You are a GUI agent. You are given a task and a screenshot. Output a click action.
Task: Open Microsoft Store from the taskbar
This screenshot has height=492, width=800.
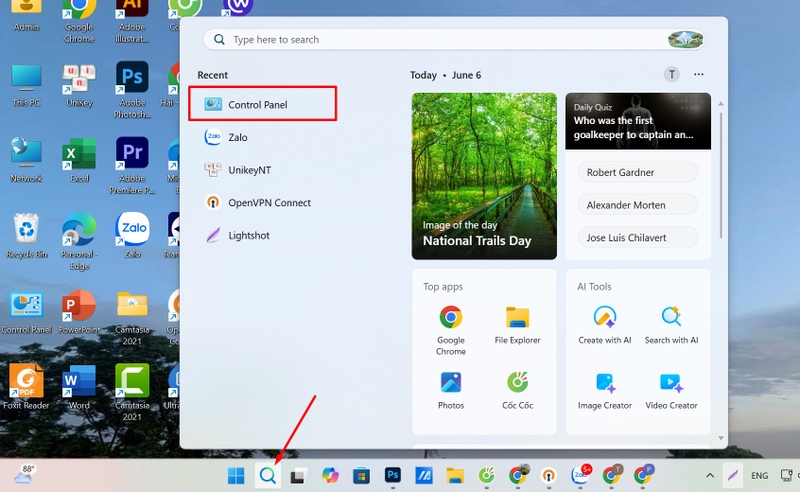click(361, 476)
